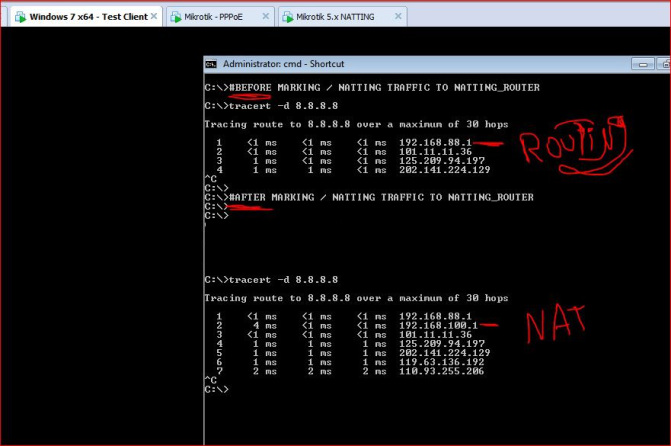Click the VM icon on NATTING tab
This screenshot has height=446, width=671.
[287, 17]
